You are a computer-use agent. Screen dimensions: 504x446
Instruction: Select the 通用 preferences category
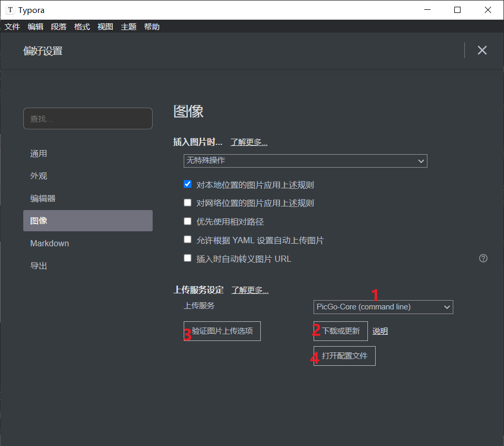(x=88, y=154)
